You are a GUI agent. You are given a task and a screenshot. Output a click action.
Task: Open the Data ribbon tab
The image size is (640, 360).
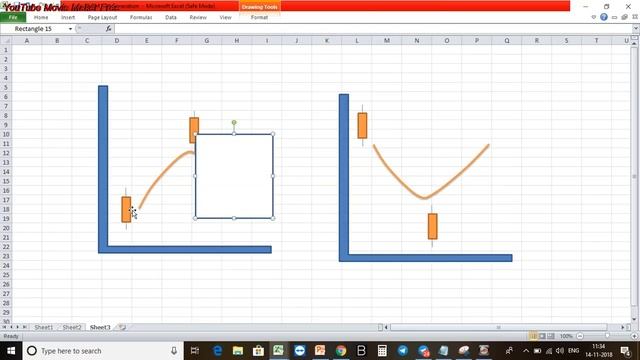171,17
